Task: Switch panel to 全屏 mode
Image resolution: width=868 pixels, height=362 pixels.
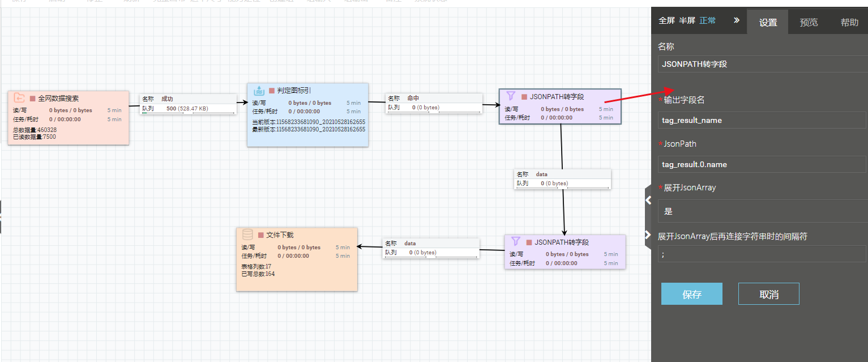Action: (666, 20)
